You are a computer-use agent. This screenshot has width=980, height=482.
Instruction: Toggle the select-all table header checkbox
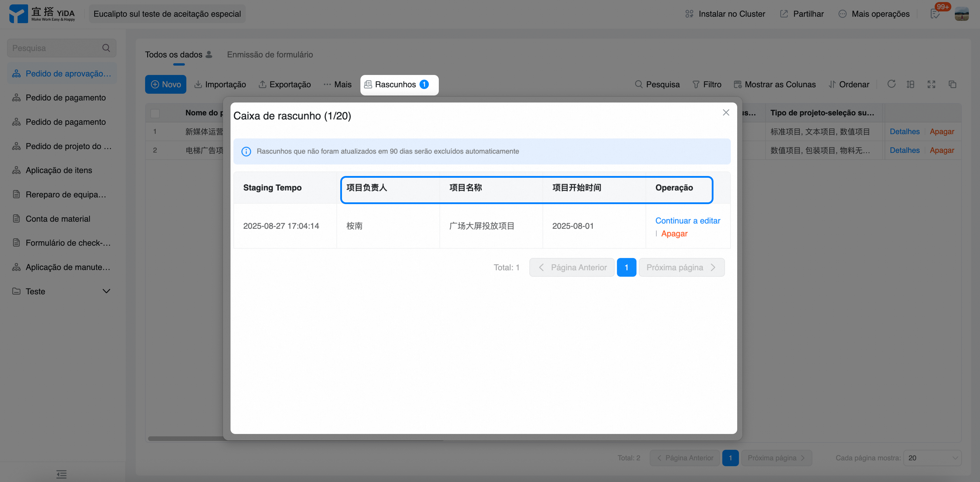[155, 113]
